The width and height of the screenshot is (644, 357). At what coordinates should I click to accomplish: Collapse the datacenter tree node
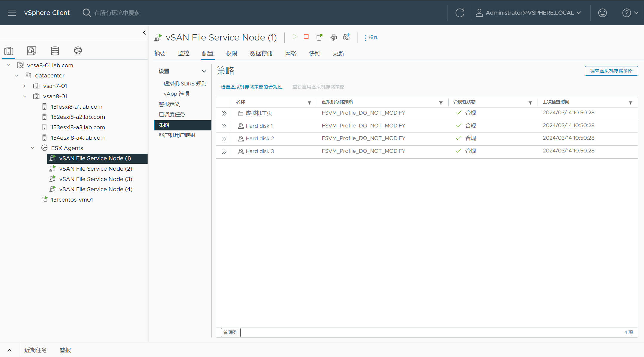click(17, 76)
